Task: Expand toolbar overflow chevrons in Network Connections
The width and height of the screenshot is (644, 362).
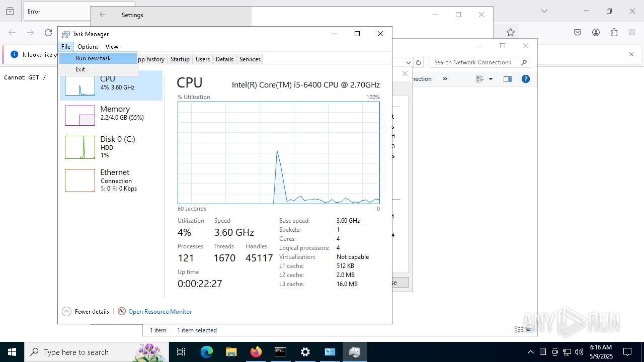Action: coord(445,79)
